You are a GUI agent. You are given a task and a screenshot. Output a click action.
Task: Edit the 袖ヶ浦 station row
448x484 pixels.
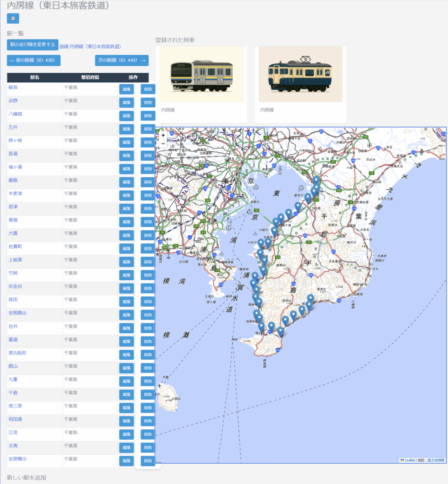tap(127, 169)
